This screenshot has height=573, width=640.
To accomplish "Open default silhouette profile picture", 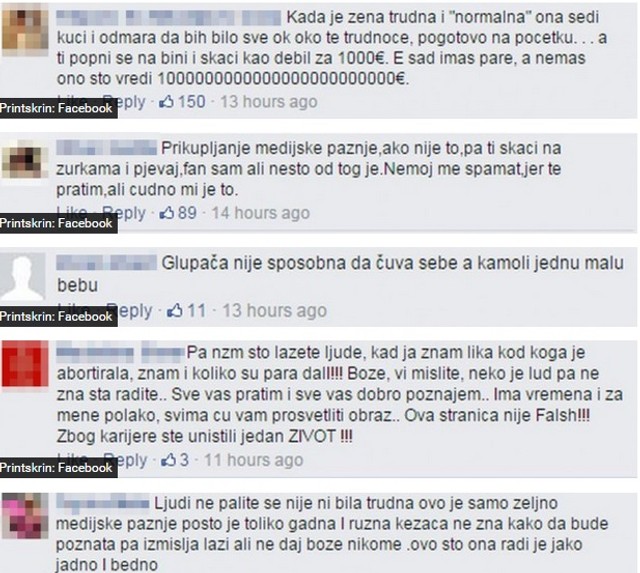I will coord(22,278).
